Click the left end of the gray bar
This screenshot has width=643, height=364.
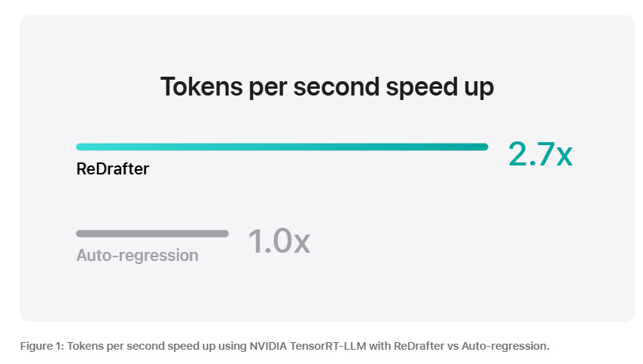click(x=80, y=234)
